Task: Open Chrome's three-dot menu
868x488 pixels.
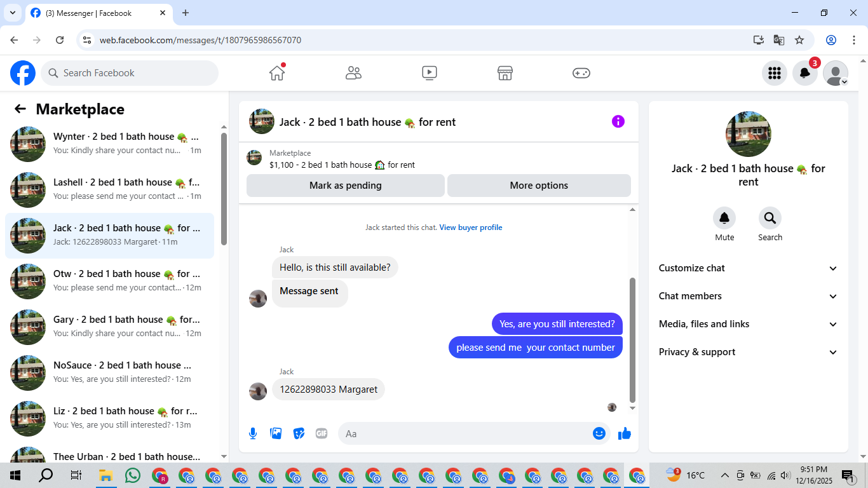Action: click(x=853, y=40)
